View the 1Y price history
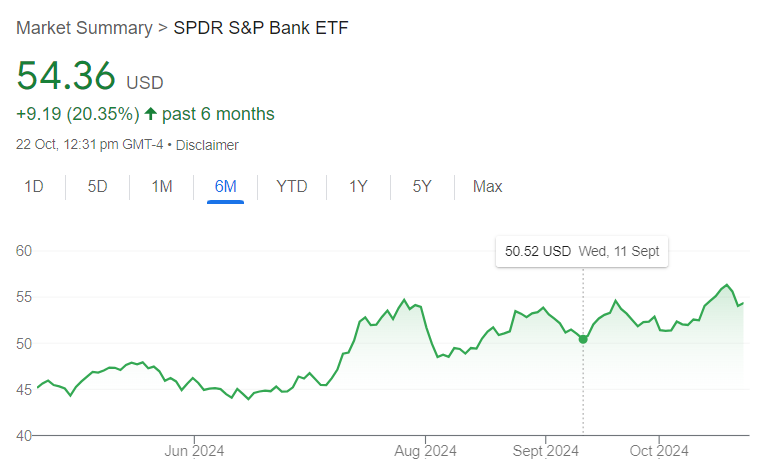This screenshot has height=468, width=775. pyautogui.click(x=358, y=186)
